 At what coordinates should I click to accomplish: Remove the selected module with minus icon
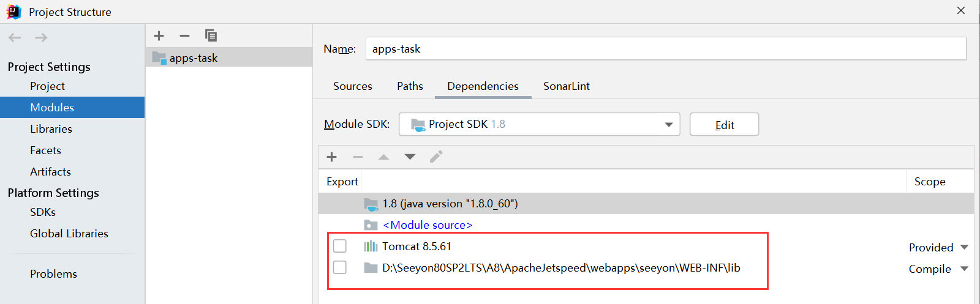point(184,35)
